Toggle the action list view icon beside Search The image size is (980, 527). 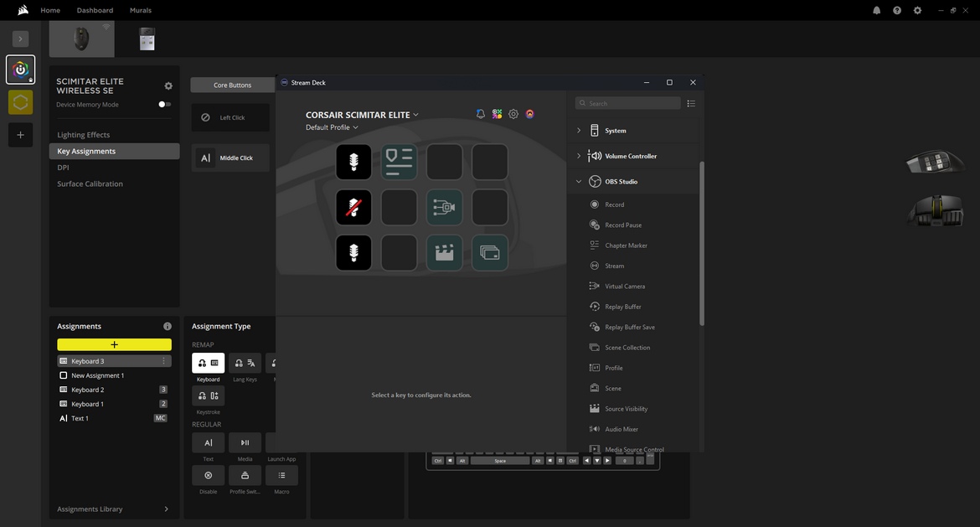coord(691,103)
